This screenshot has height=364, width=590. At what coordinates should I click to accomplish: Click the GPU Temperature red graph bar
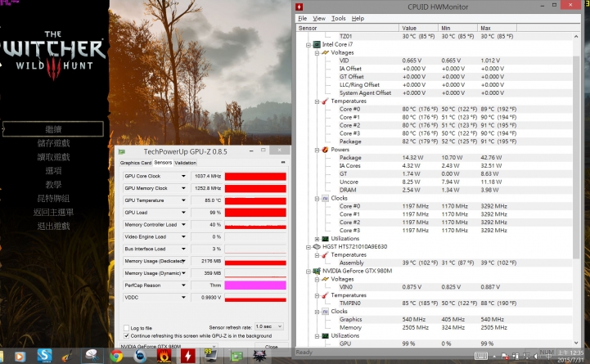[x=255, y=200]
